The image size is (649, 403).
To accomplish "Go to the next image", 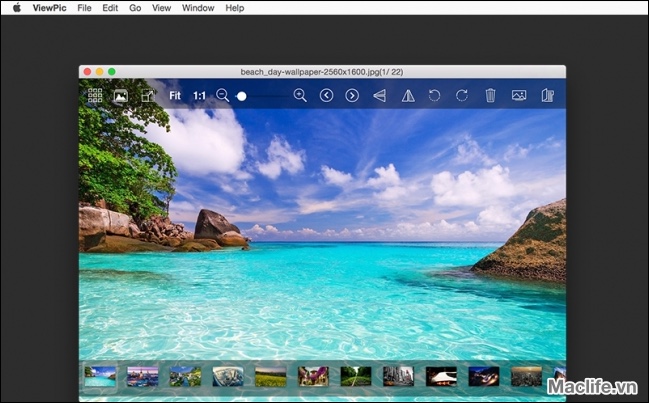I will pos(352,96).
